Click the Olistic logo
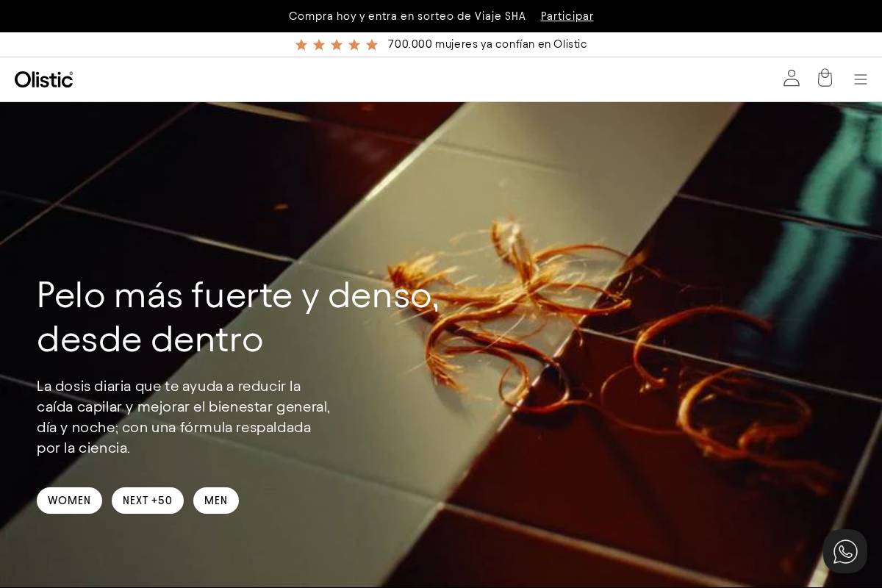Screen dimensions: 882x588 click(x=43, y=79)
